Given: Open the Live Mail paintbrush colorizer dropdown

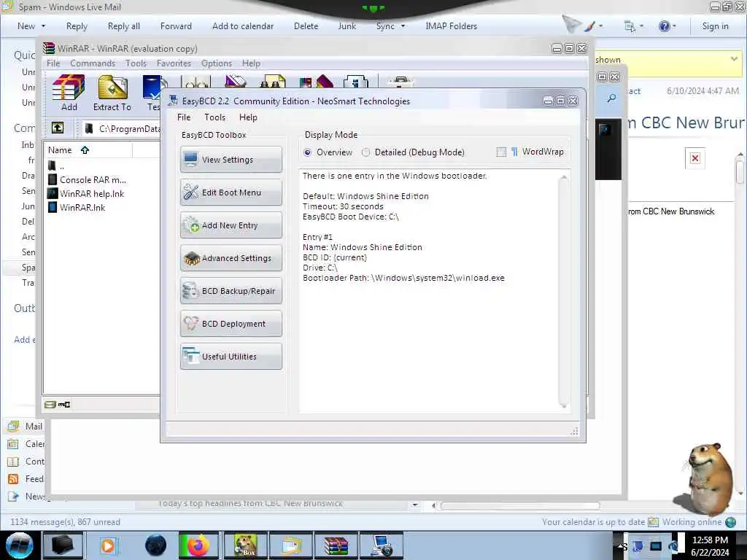Looking at the screenshot, I should tap(594, 26).
